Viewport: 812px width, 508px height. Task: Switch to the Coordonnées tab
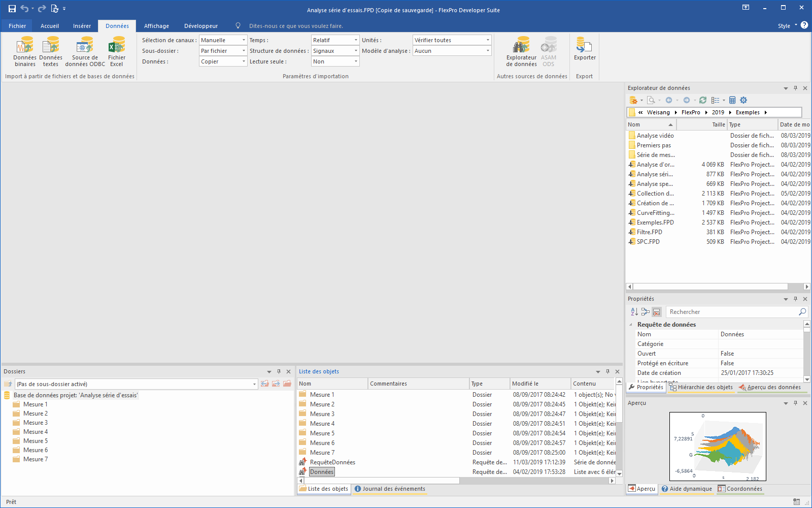[x=740, y=489]
